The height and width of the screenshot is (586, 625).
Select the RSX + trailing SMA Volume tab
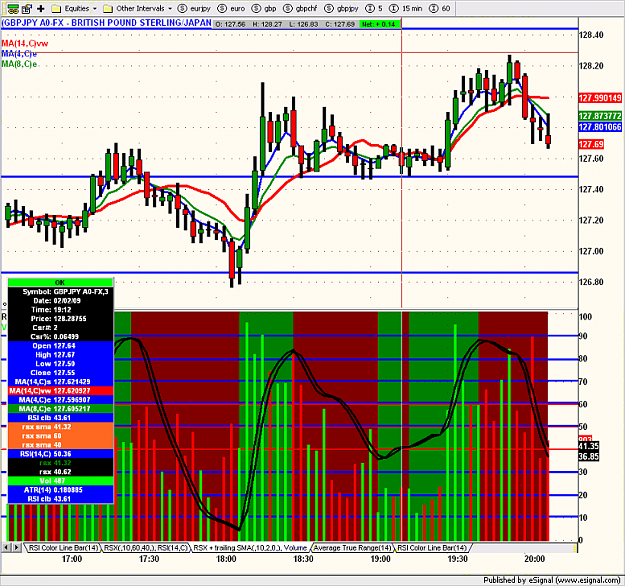click(x=250, y=548)
